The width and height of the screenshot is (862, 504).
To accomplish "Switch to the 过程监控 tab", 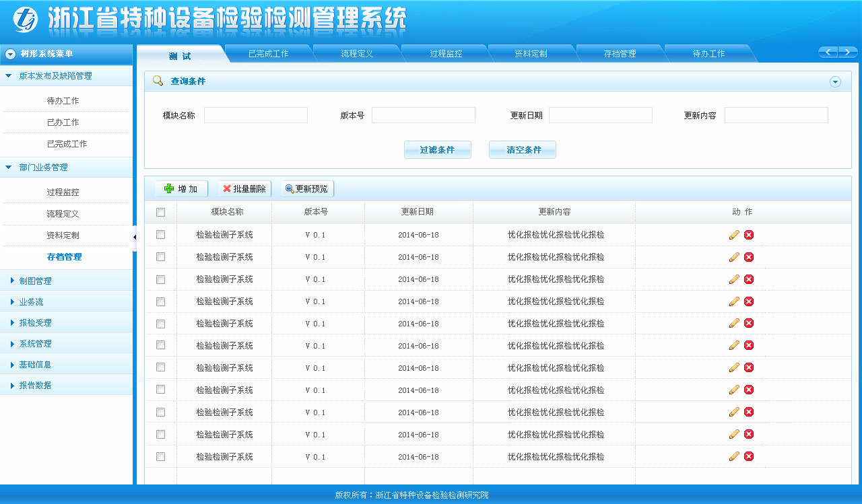I will click(x=446, y=54).
